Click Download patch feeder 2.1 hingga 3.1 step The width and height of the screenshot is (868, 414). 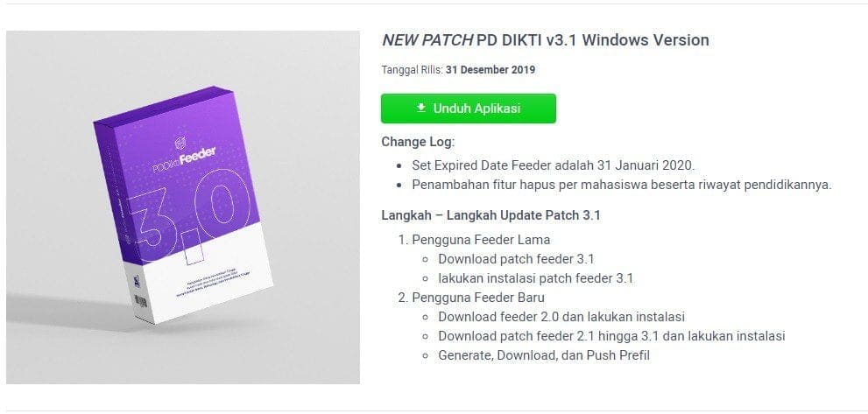pos(611,336)
